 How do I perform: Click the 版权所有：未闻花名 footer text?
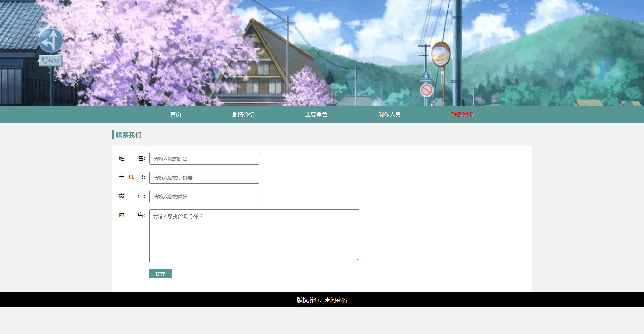(322, 300)
